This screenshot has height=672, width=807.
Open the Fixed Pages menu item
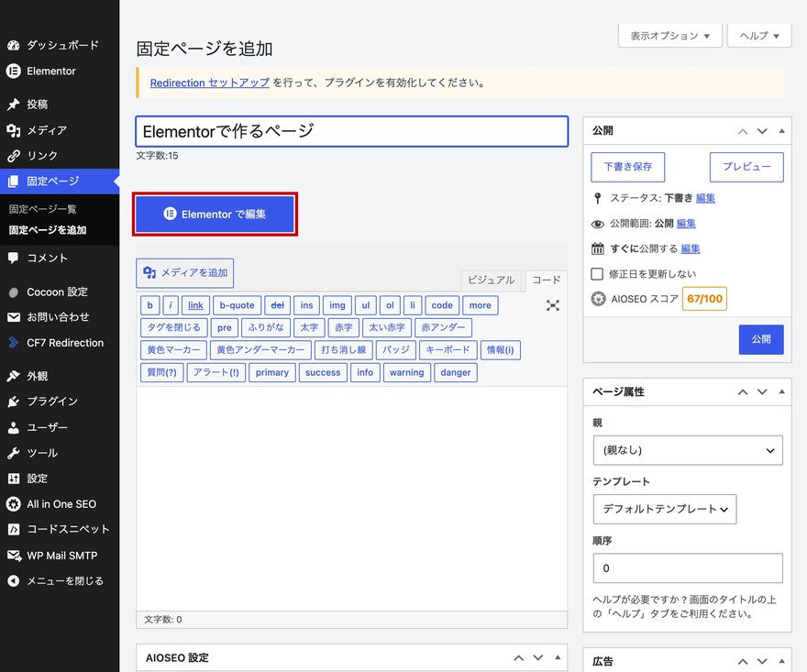pyautogui.click(x=60, y=182)
